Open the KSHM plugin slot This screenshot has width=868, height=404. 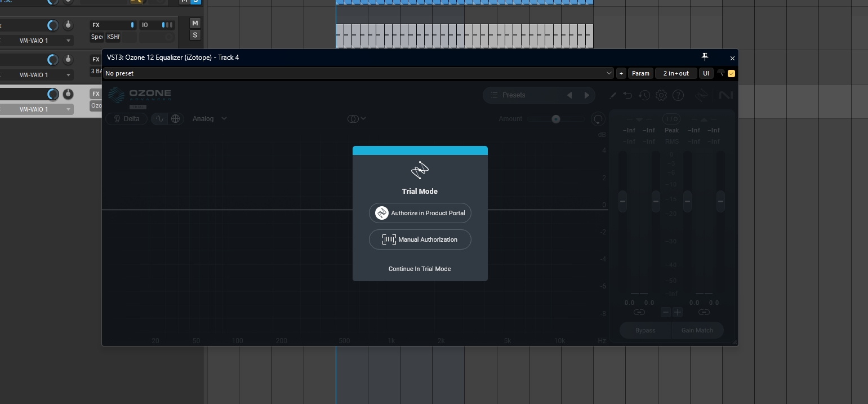coord(113,37)
